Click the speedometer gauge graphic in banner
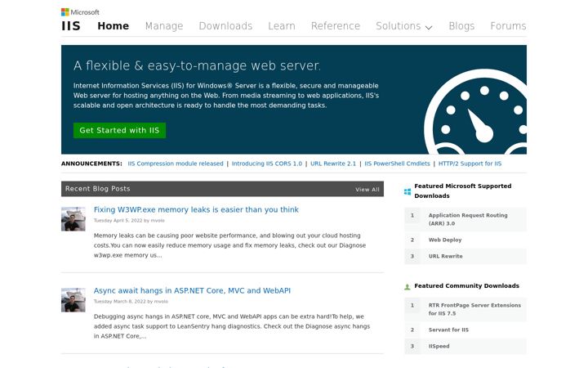 coord(475,111)
